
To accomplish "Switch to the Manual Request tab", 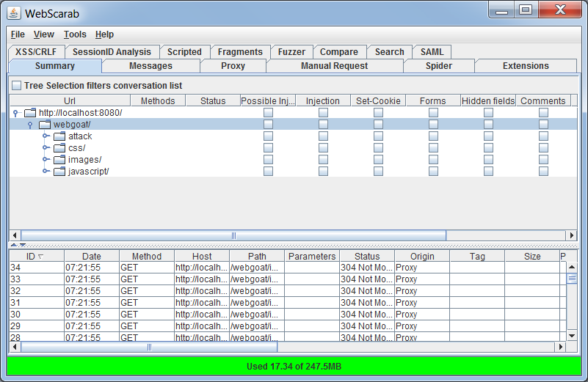I will coord(335,66).
